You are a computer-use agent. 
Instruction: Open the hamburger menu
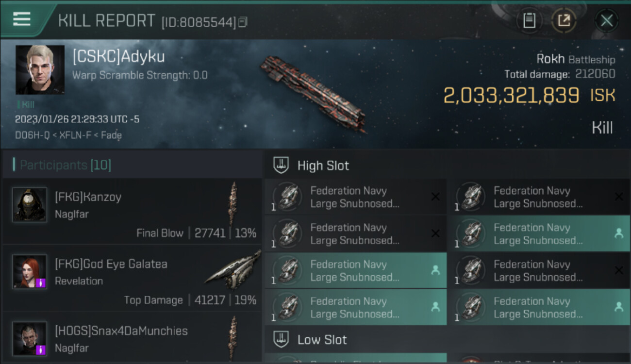coord(22,19)
